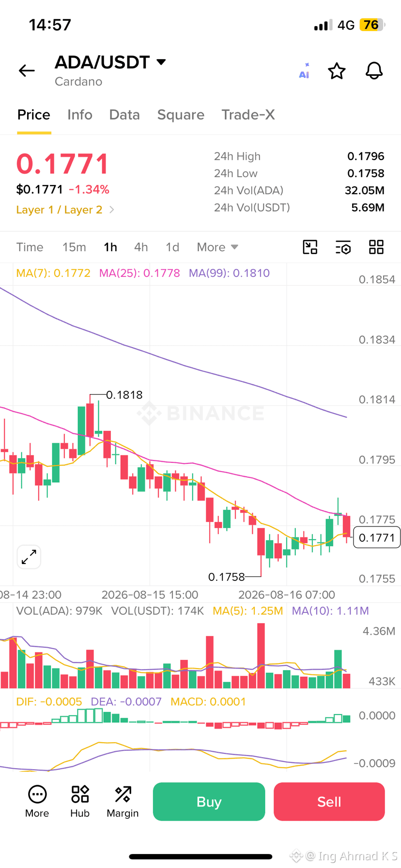Viewport: 401px width, 868px height.
Task: Tap the 2026-08-16 07:00 time label
Action: (x=287, y=594)
